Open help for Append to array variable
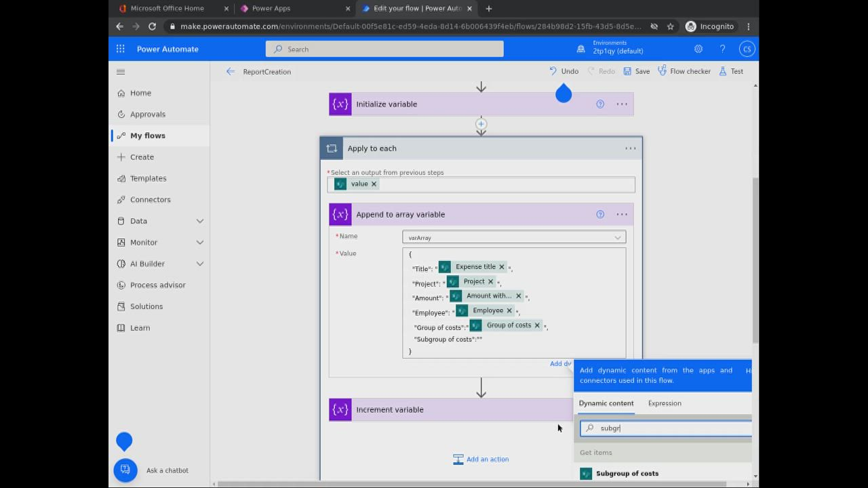Viewport: 868px width, 488px height. (600, 214)
